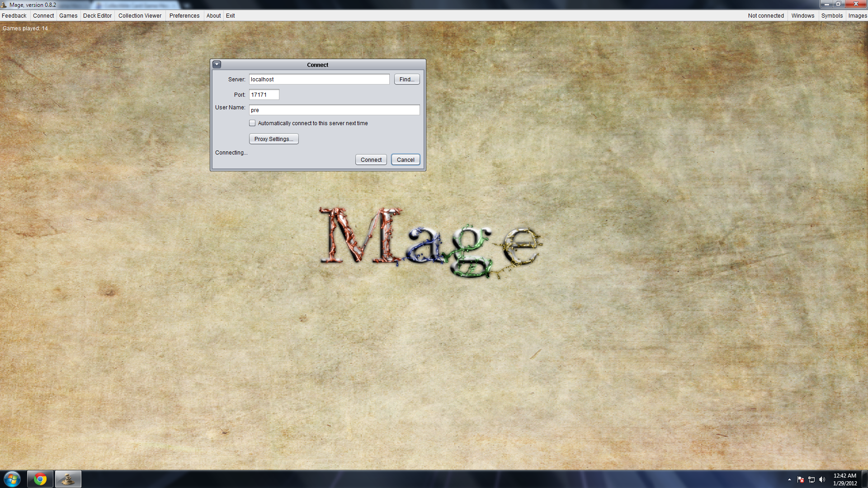Click the Symbols toolbar item

(x=832, y=15)
